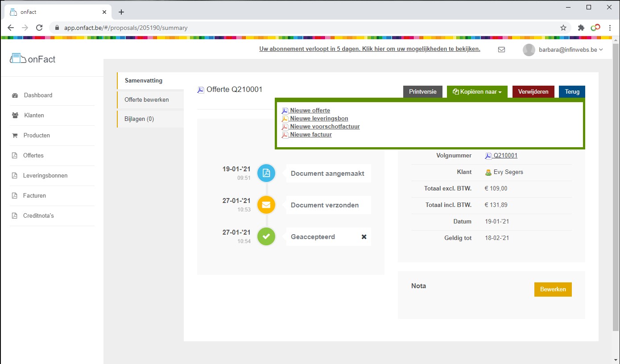Viewport: 620px width, 364px height.
Task: Select Nieuwe factuur from the dropdown
Action: [x=310, y=134]
